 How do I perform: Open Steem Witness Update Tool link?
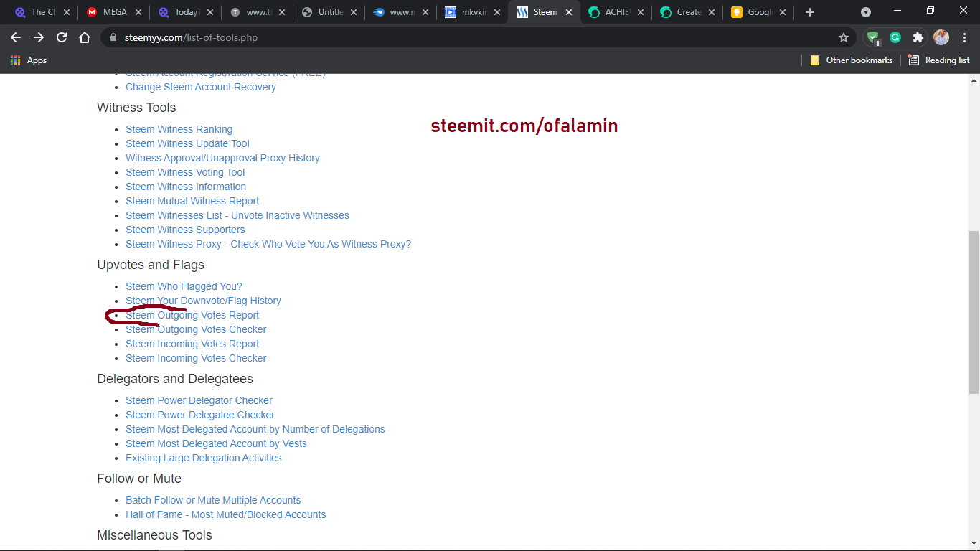187,143
